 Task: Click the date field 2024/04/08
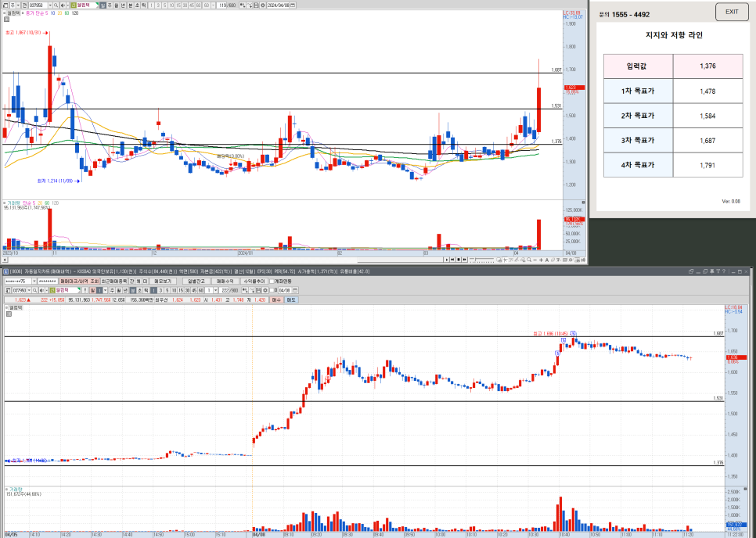click(x=278, y=5)
